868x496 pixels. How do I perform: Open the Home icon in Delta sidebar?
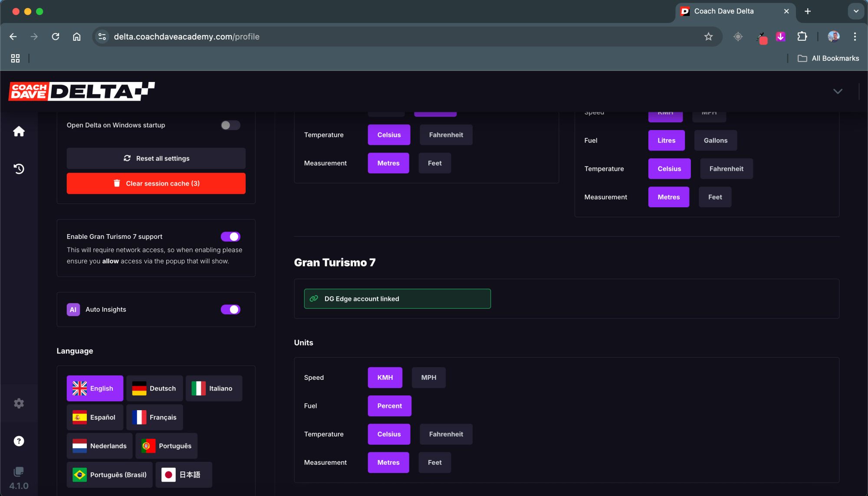click(19, 131)
